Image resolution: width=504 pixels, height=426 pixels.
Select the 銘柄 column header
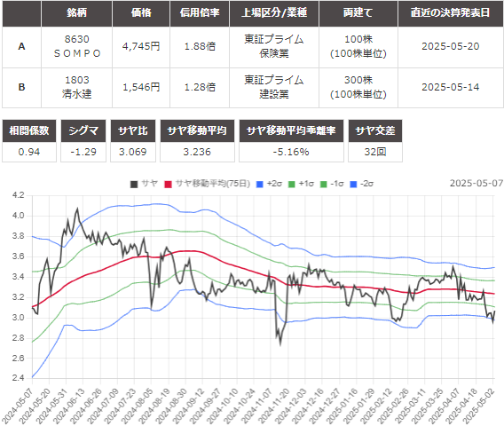click(x=77, y=13)
